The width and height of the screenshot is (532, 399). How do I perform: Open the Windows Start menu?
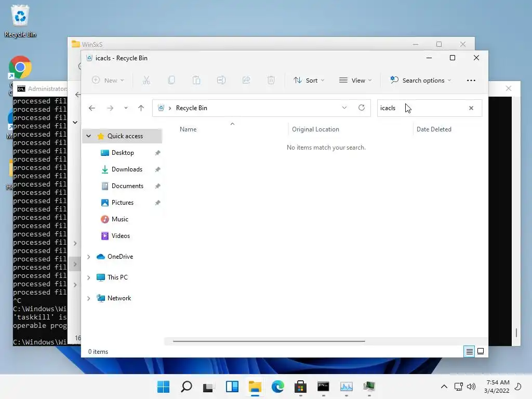click(x=163, y=387)
